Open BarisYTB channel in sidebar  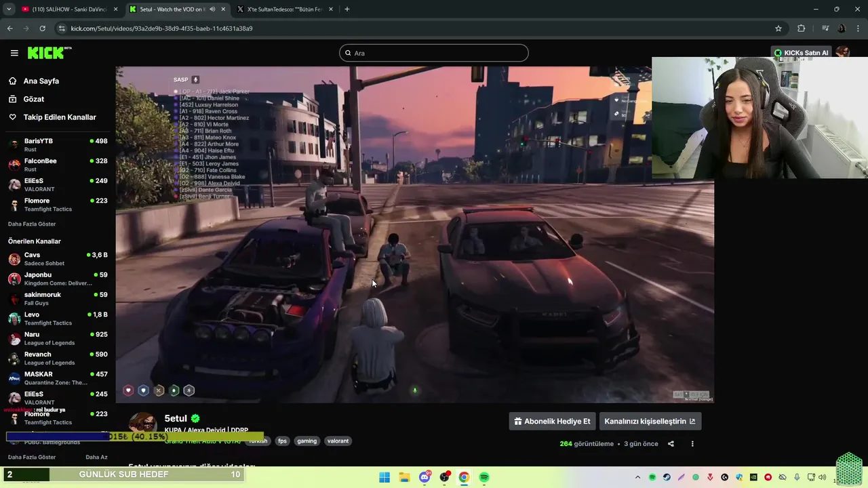point(58,145)
